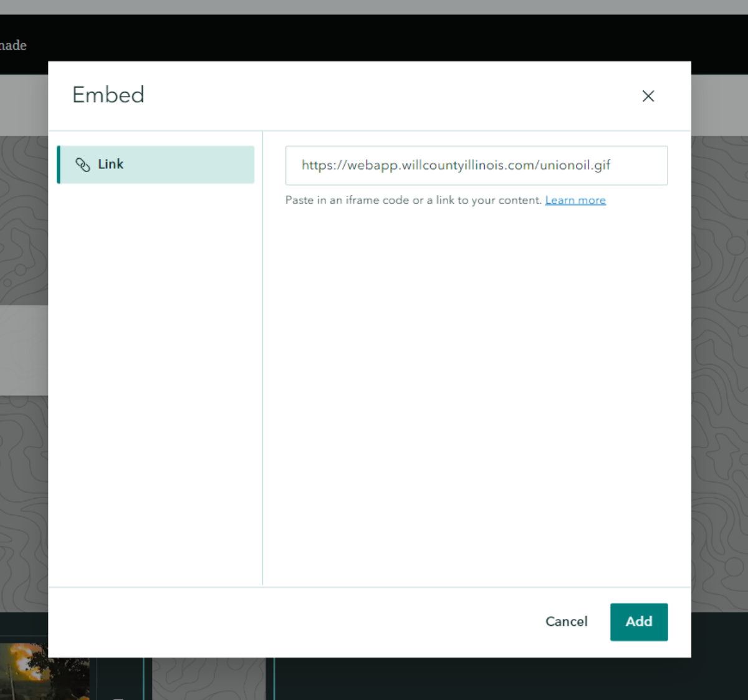Click the link symbol next to the Link label
748x700 pixels.
click(x=82, y=165)
